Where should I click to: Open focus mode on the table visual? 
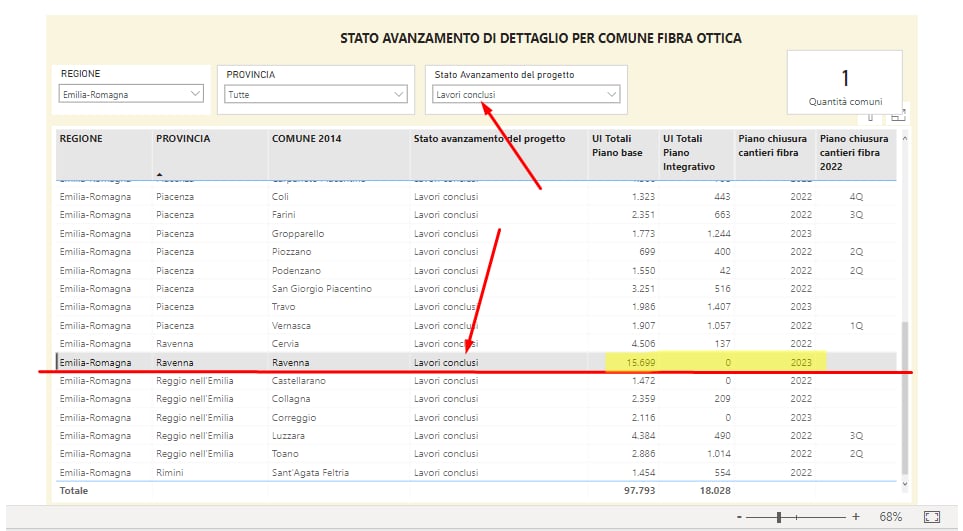pyautogui.click(x=897, y=115)
